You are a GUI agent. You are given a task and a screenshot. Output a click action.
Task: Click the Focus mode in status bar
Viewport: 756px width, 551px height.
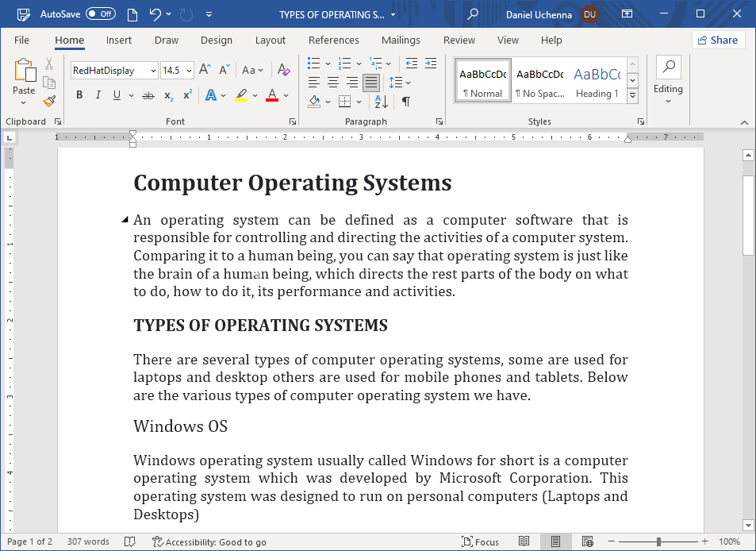point(480,542)
